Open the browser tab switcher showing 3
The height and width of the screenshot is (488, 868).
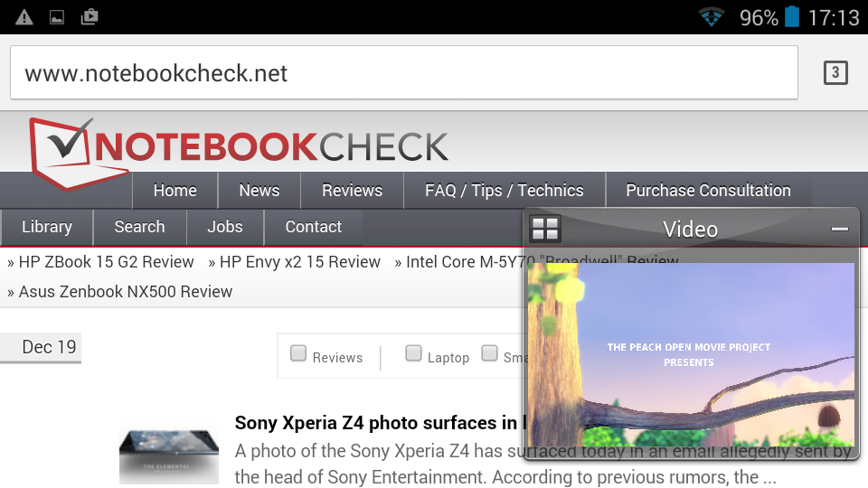point(835,72)
